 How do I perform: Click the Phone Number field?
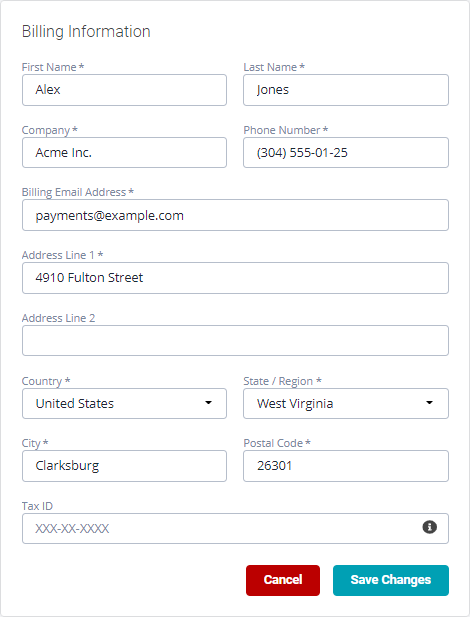point(346,152)
